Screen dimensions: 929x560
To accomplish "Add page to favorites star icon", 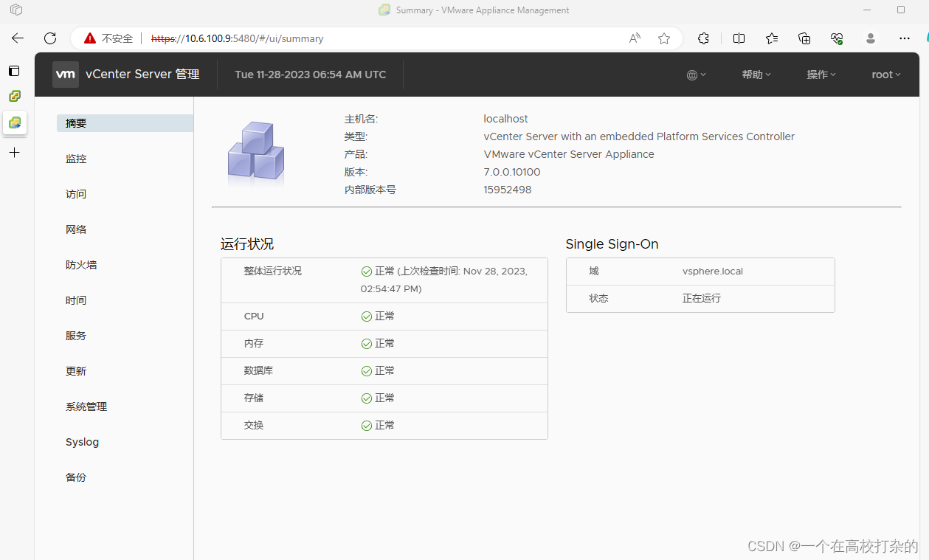I will pyautogui.click(x=664, y=38).
